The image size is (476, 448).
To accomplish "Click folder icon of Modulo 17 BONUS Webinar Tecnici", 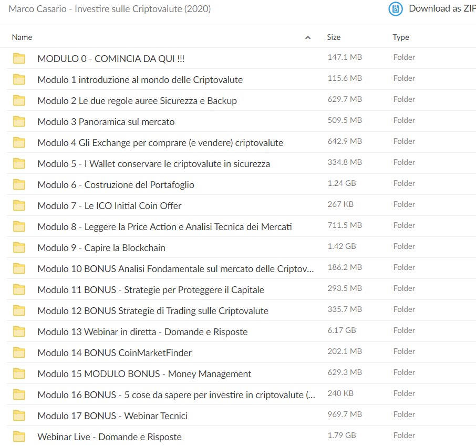I will tap(19, 415).
